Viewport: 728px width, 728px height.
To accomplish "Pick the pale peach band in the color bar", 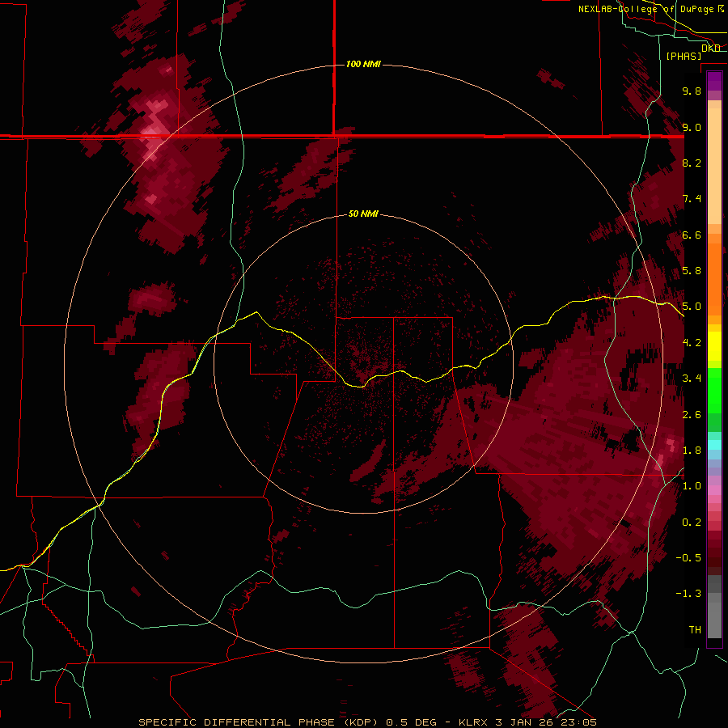I will pyautogui.click(x=714, y=166).
